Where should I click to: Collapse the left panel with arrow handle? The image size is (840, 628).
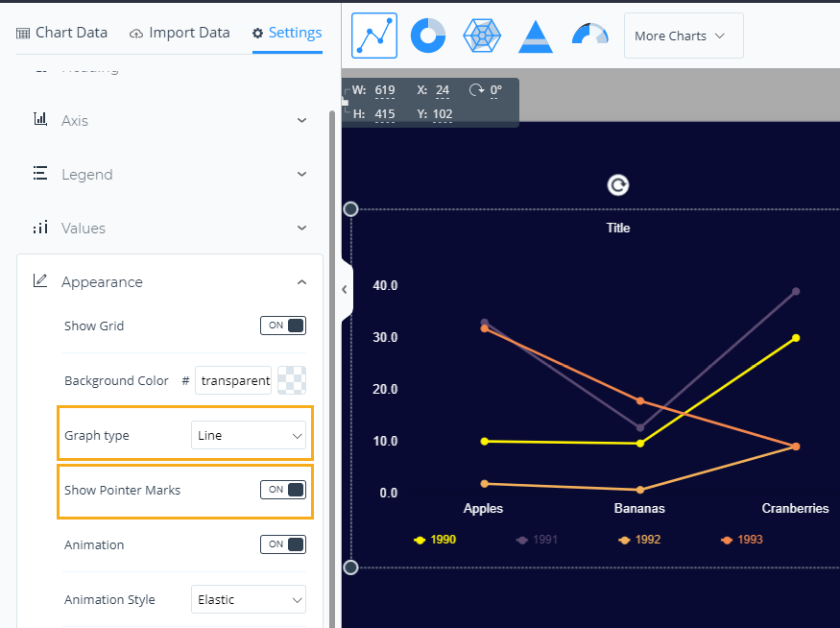click(x=345, y=289)
